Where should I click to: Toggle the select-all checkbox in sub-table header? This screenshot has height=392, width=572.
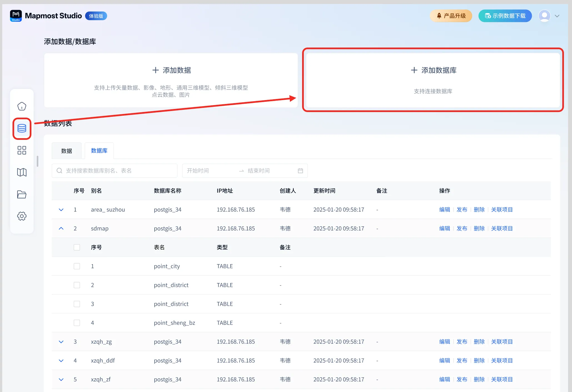pyautogui.click(x=77, y=247)
